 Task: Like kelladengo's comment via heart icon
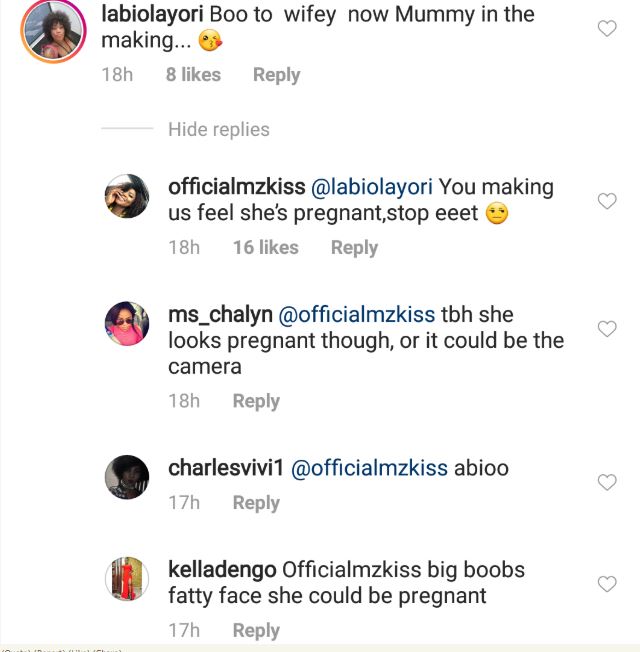point(606,584)
